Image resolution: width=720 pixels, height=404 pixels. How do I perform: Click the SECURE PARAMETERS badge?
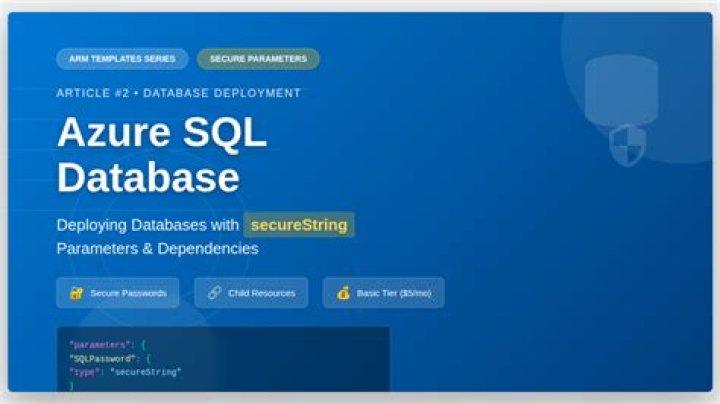point(258,59)
